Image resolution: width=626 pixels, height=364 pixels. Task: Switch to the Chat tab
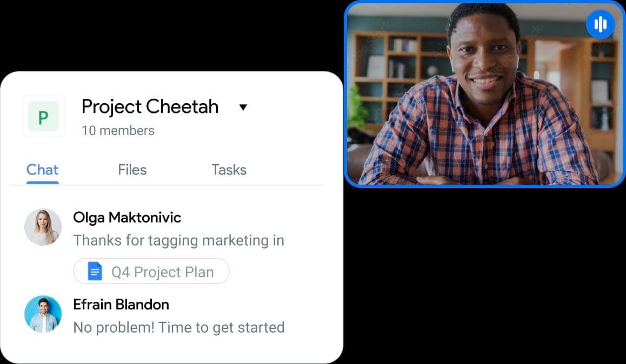(42, 170)
